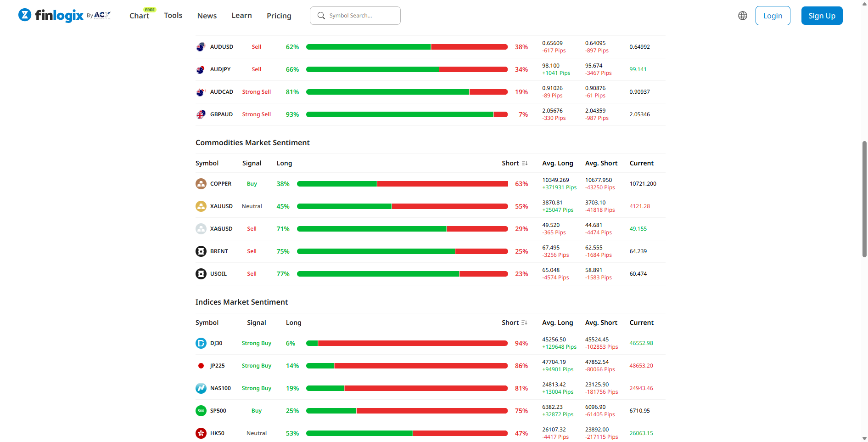
Task: Click the BRENT oil icon
Action: coord(201,251)
